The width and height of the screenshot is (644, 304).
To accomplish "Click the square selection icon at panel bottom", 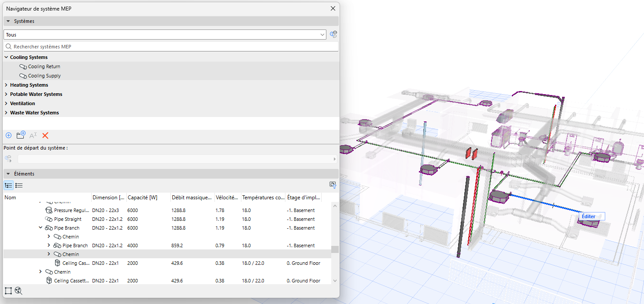I will [x=8, y=290].
